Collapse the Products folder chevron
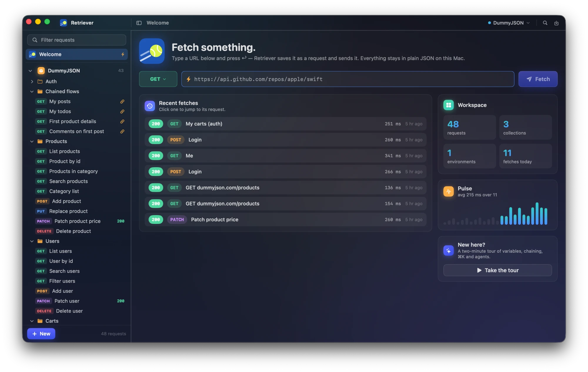The width and height of the screenshot is (588, 372). click(x=32, y=141)
